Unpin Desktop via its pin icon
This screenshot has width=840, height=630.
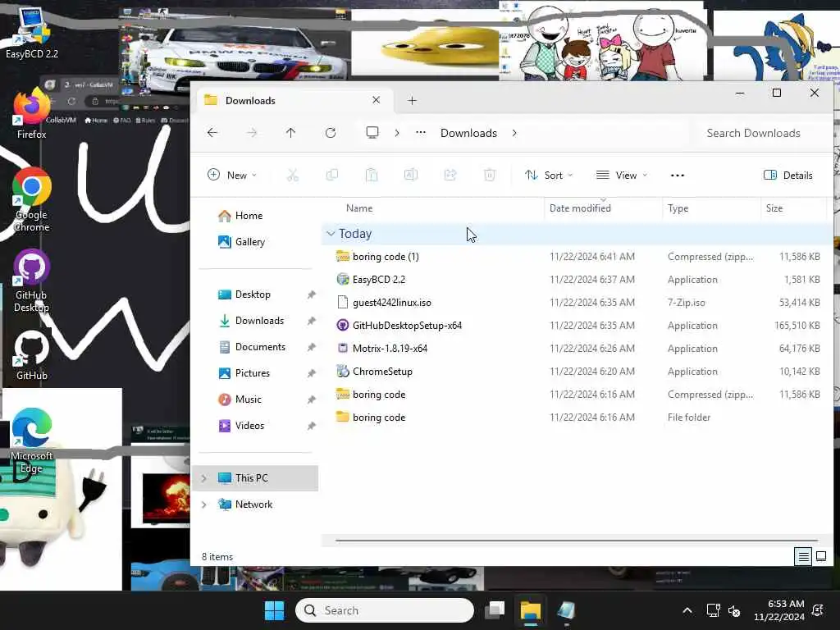pos(311,294)
